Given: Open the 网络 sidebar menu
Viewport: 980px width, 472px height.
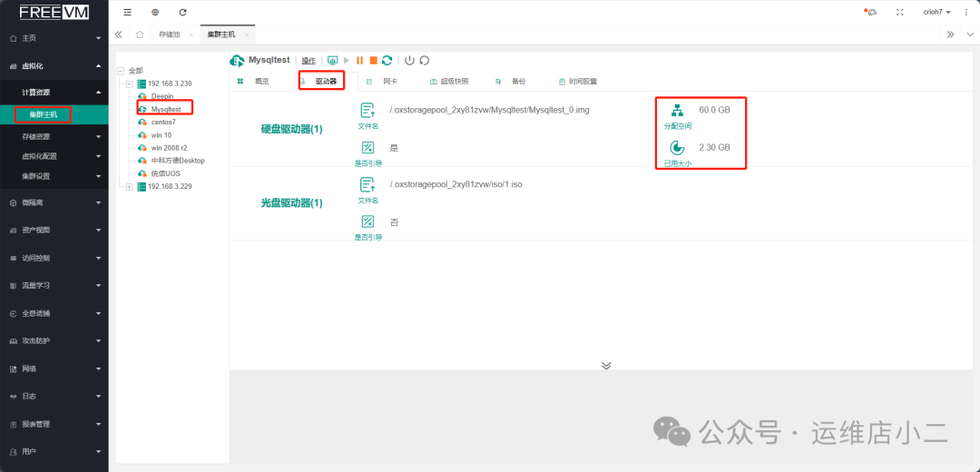Looking at the screenshot, I should [x=54, y=369].
